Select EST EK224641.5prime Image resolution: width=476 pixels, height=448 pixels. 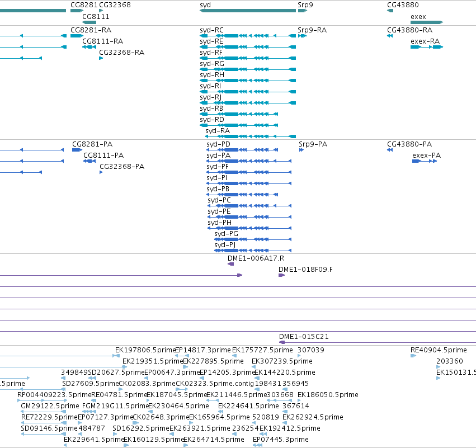[x=248, y=406]
